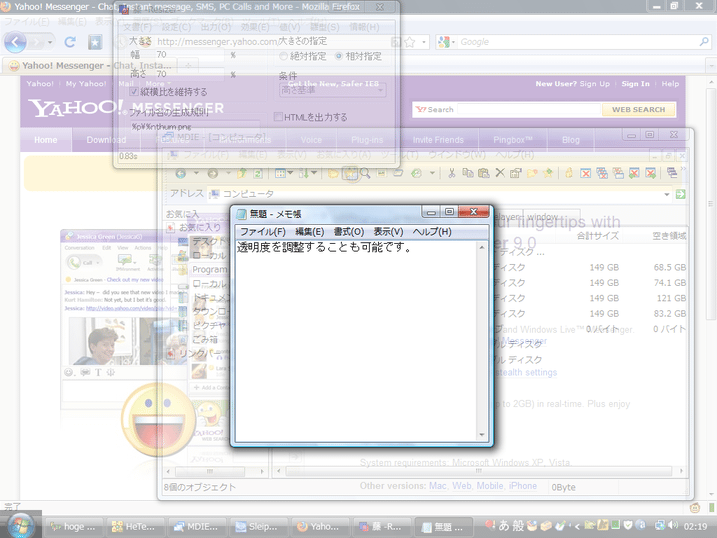The height and width of the screenshot is (538, 717).
Task: Click the Yahoo Search input field
Action: tap(529, 110)
